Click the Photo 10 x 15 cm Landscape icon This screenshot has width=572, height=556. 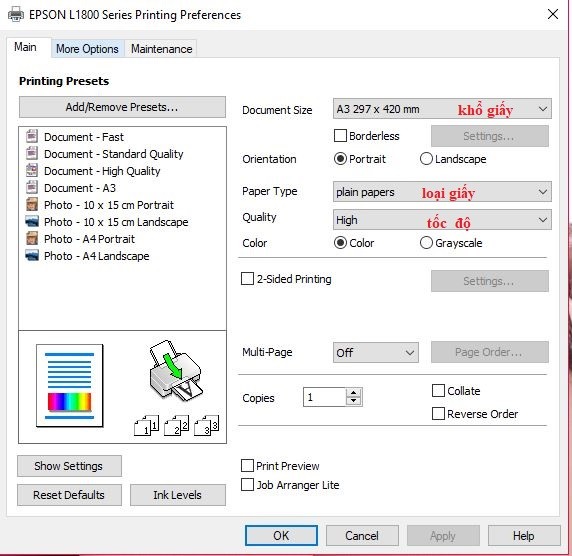pos(32,221)
